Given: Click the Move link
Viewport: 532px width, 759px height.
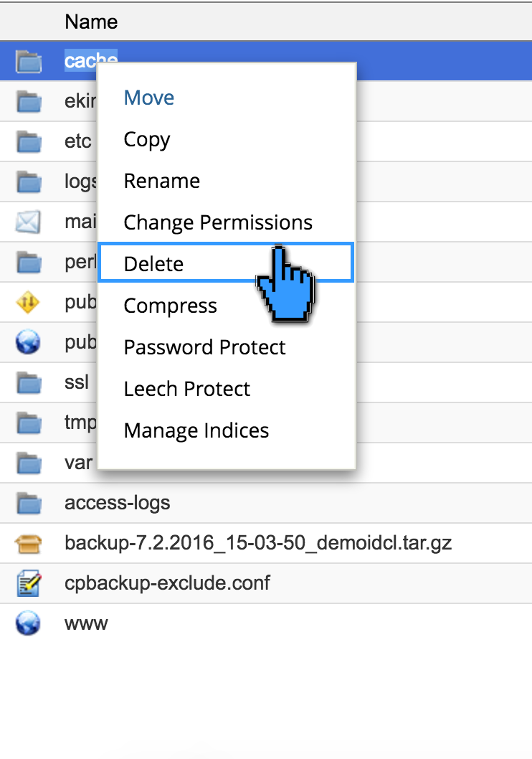Looking at the screenshot, I should 148,97.
